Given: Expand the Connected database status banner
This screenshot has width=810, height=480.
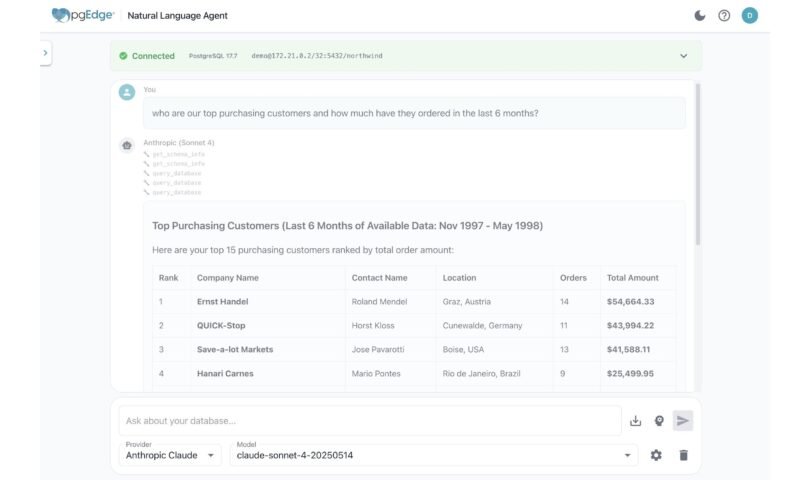Looking at the screenshot, I should pos(683,56).
